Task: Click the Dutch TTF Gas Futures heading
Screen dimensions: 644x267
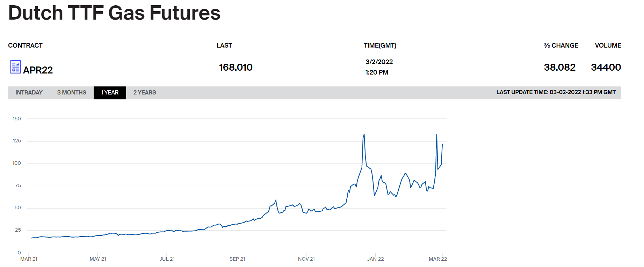Action: click(114, 13)
